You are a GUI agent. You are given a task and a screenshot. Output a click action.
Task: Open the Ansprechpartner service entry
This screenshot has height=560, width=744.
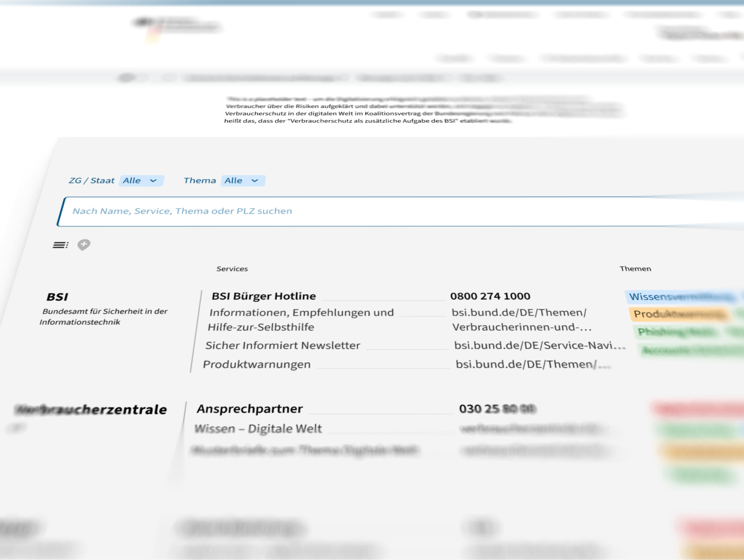click(250, 409)
